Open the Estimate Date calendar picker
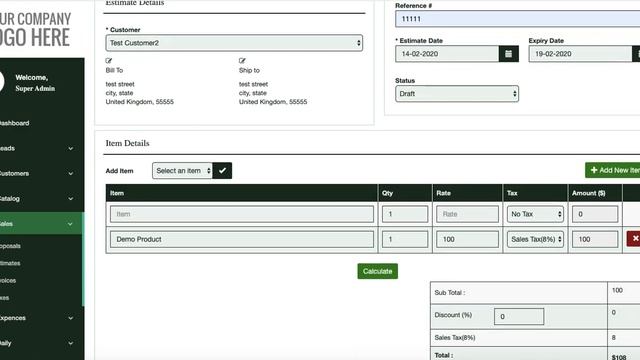The width and height of the screenshot is (640, 360). [x=509, y=54]
